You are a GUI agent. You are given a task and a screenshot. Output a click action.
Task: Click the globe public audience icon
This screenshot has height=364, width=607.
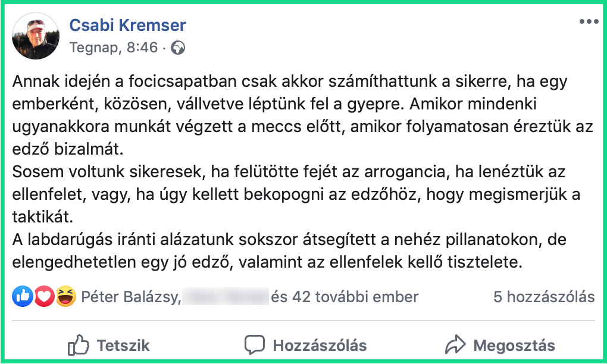(177, 48)
